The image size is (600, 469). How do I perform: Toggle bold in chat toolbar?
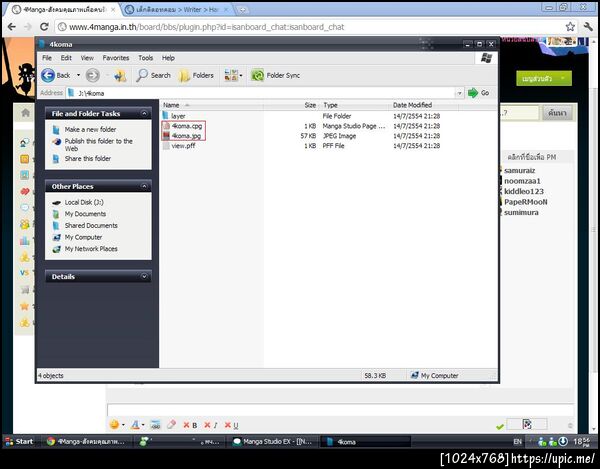[x=190, y=425]
